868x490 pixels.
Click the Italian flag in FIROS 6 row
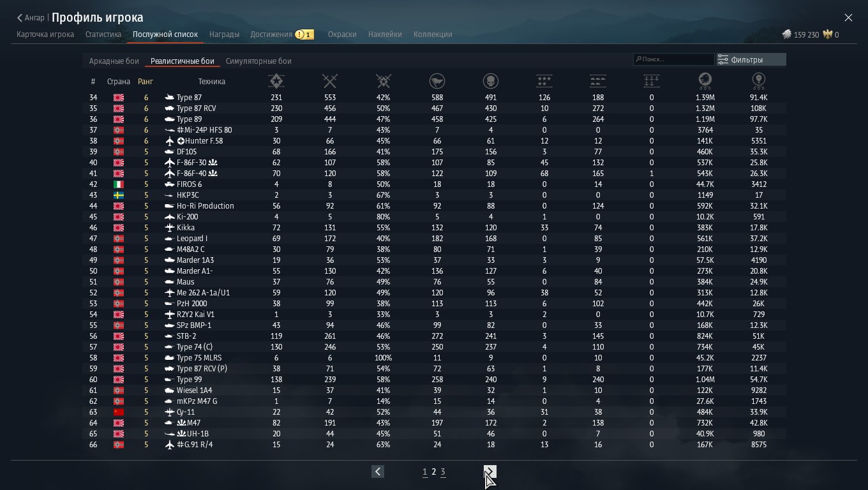(119, 184)
